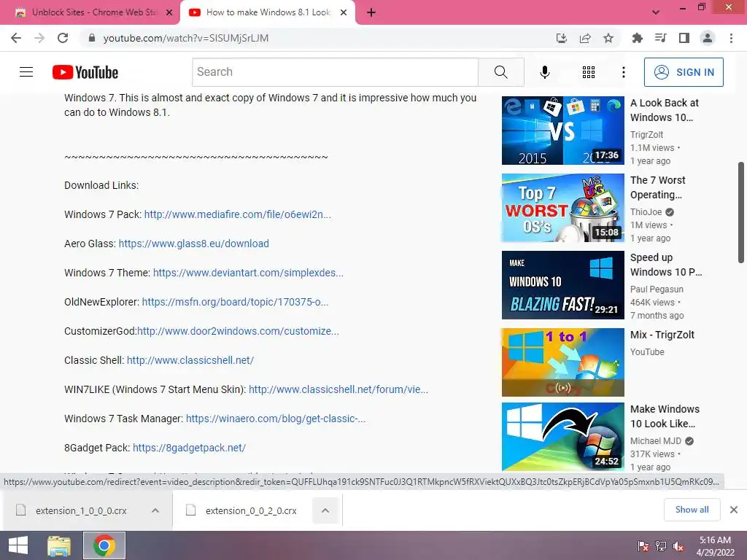Image resolution: width=747 pixels, height=560 pixels.
Task: Open the Windows 7 Task Manager winaero link
Action: click(x=276, y=419)
